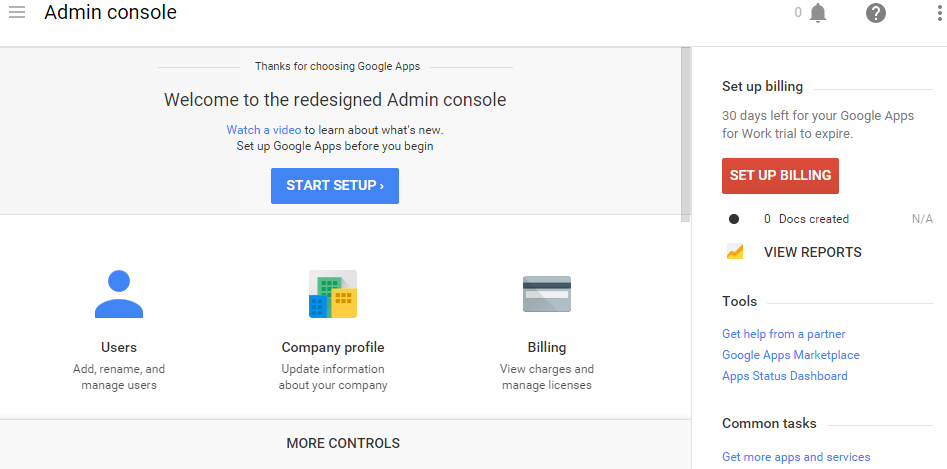This screenshot has height=469, width=947.
Task: Click 'Update information about your company' text
Action: 333,377
